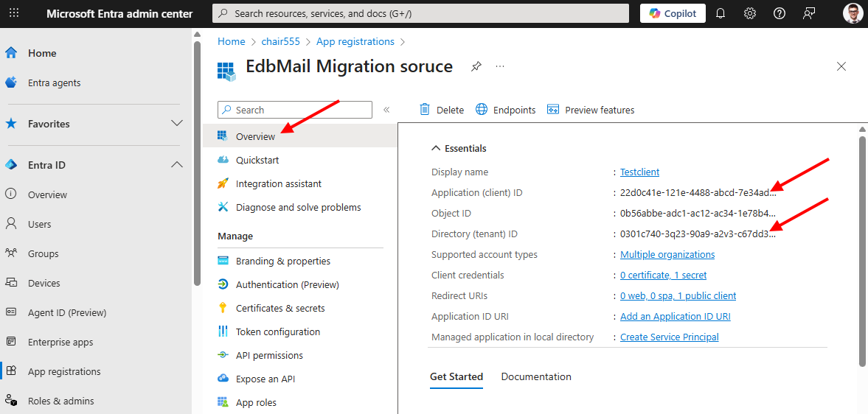868x414 pixels.
Task: Select Certificates & secrets menu item
Action: (280, 308)
